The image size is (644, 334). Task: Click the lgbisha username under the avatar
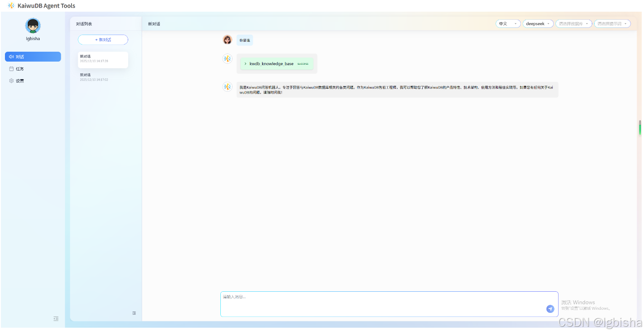coord(33,39)
